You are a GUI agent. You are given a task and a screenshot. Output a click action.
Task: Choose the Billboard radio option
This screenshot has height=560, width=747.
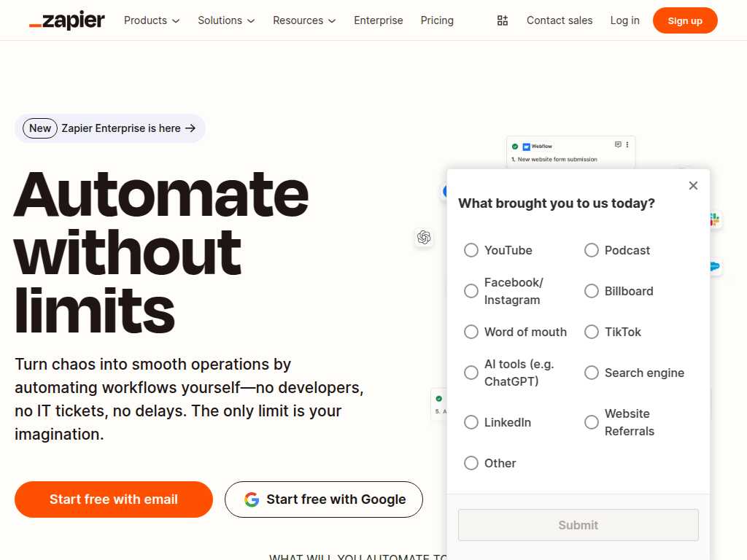[591, 291]
